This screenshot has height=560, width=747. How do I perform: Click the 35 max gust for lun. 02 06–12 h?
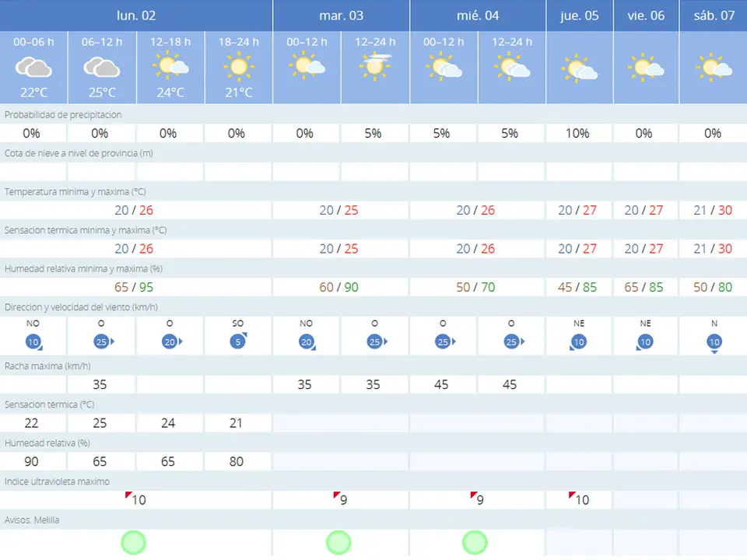100,384
